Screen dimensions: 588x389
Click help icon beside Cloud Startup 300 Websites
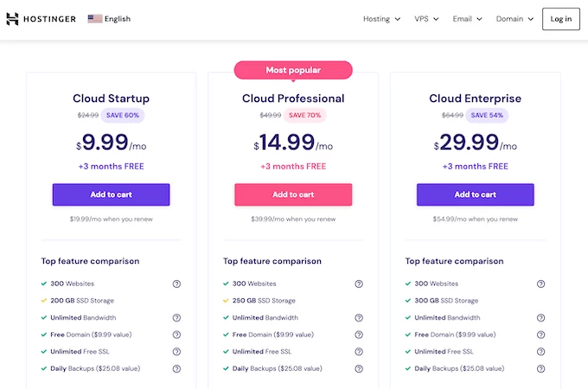point(176,284)
